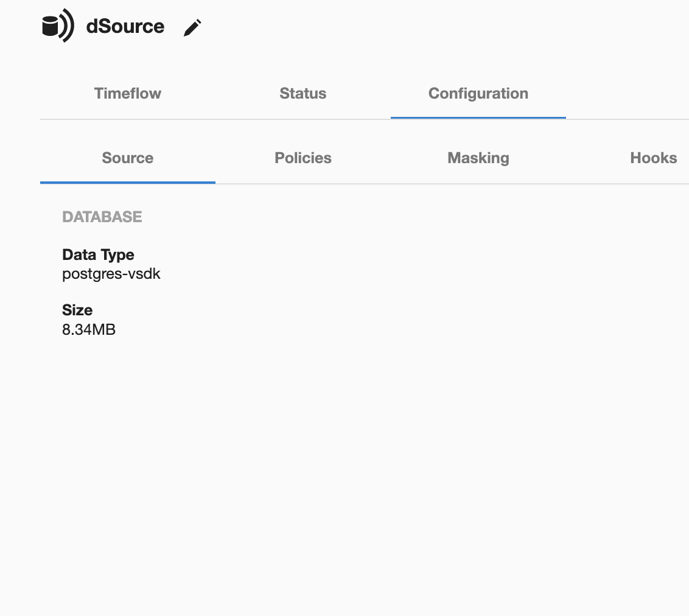The image size is (689, 616).
Task: Click the dSource database icon
Action: point(57,27)
